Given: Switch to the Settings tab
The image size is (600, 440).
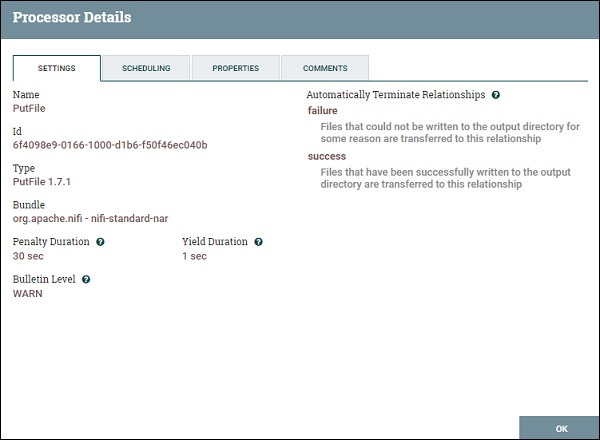Looking at the screenshot, I should click(x=57, y=68).
